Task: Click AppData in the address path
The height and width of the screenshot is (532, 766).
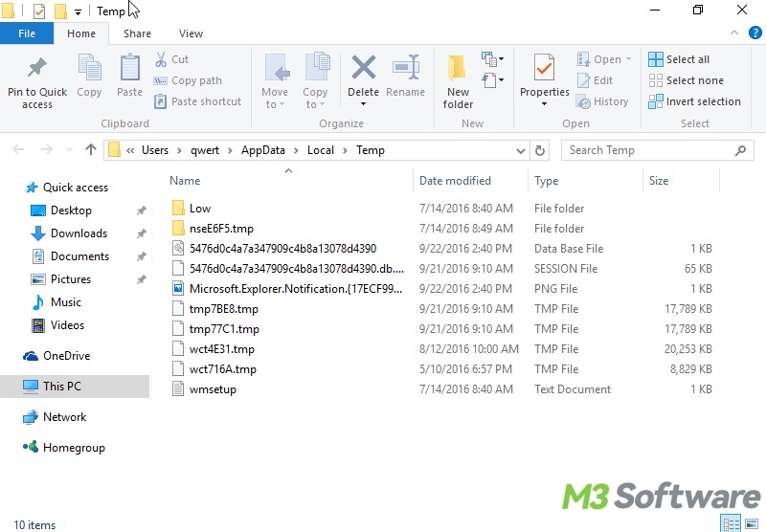Action: pos(262,150)
